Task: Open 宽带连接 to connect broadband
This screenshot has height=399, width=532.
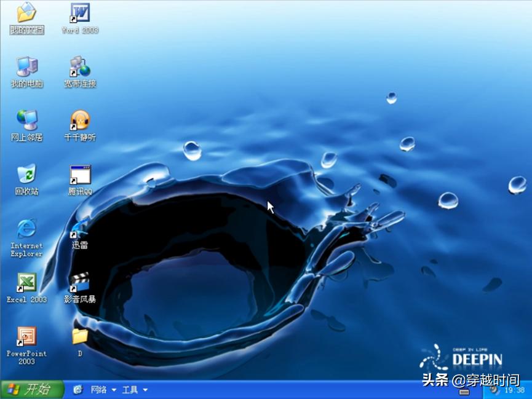Action: [79, 67]
